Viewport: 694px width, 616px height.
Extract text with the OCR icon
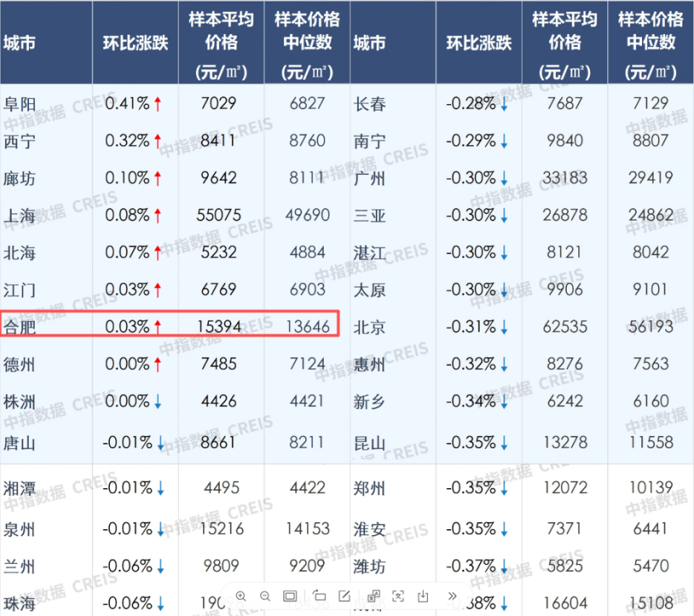click(x=398, y=596)
